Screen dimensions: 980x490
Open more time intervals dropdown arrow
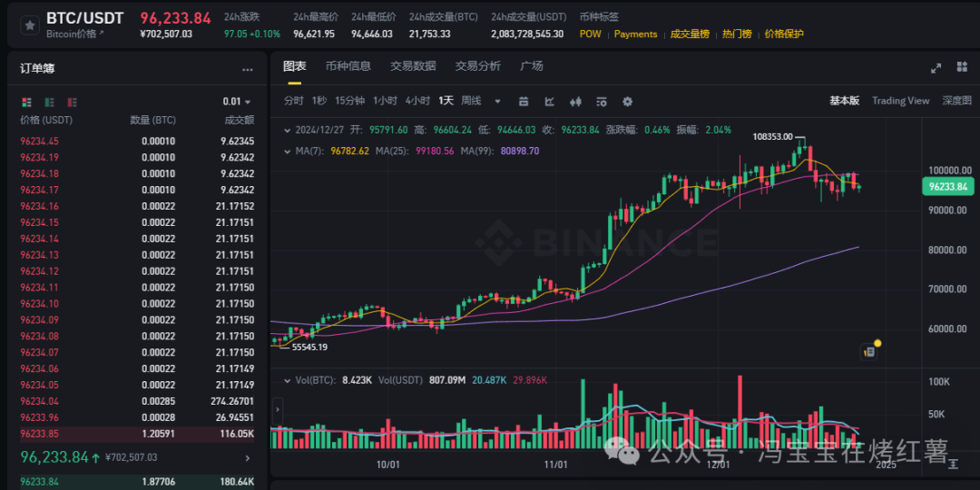click(498, 102)
